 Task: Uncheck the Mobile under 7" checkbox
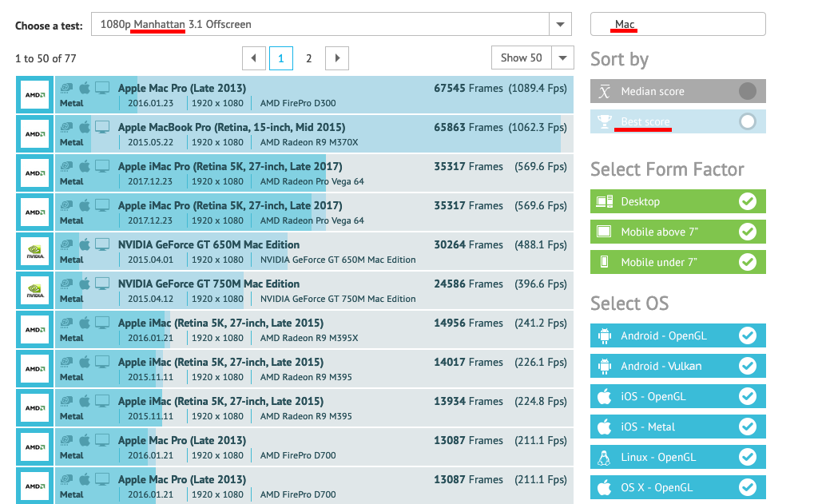tap(747, 262)
